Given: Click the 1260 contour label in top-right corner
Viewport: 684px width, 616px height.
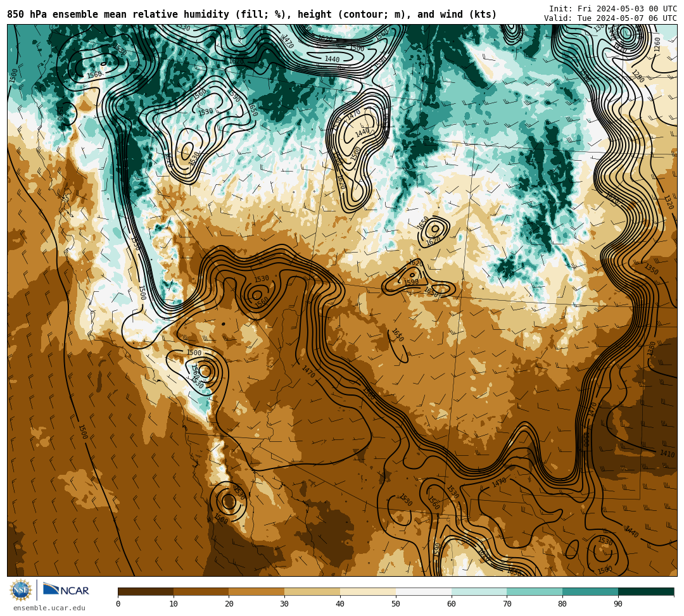Looking at the screenshot, I should tap(657, 44).
